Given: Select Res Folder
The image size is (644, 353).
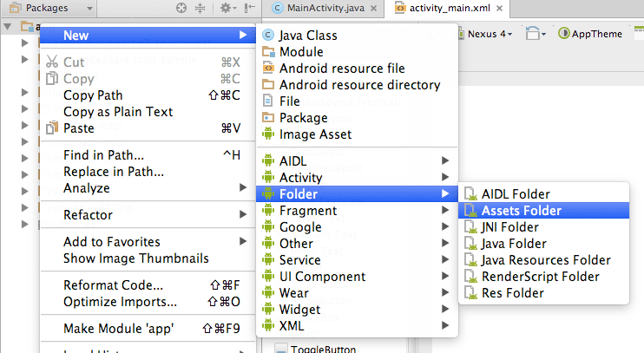Looking at the screenshot, I should (543, 292).
